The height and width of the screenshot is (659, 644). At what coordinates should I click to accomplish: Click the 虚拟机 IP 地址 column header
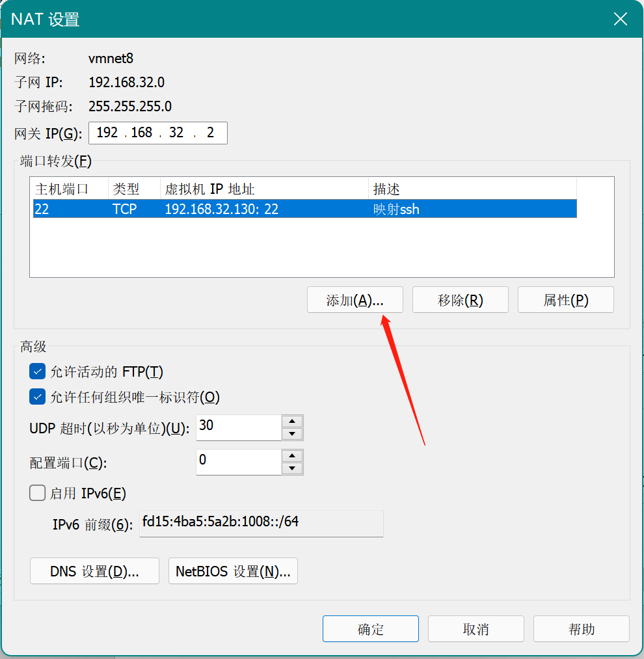[x=264, y=189]
